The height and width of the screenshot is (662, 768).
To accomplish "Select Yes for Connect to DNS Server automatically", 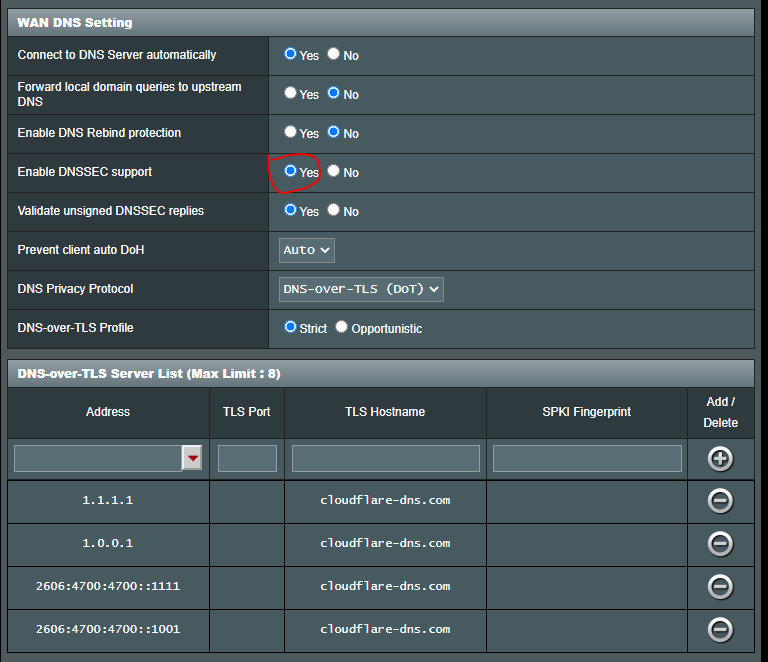I will [290, 54].
